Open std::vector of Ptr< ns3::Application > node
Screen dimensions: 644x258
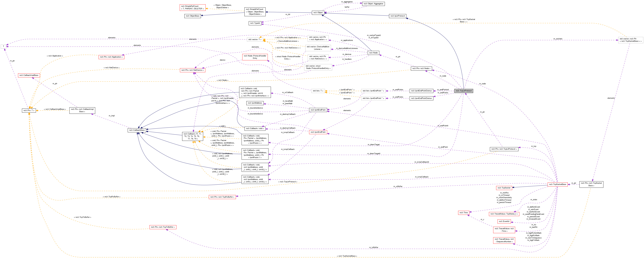coord(318,38)
